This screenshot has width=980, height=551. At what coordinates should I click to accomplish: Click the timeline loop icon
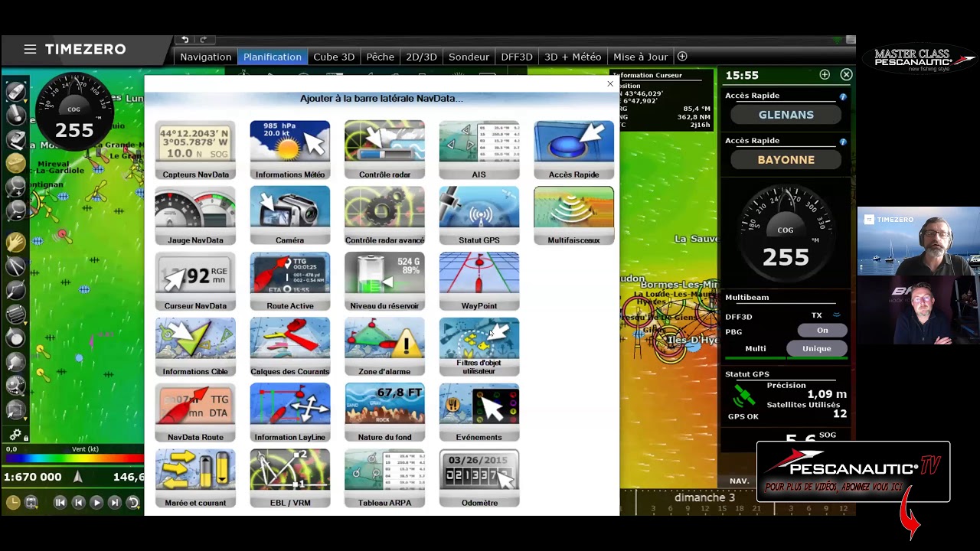click(133, 503)
